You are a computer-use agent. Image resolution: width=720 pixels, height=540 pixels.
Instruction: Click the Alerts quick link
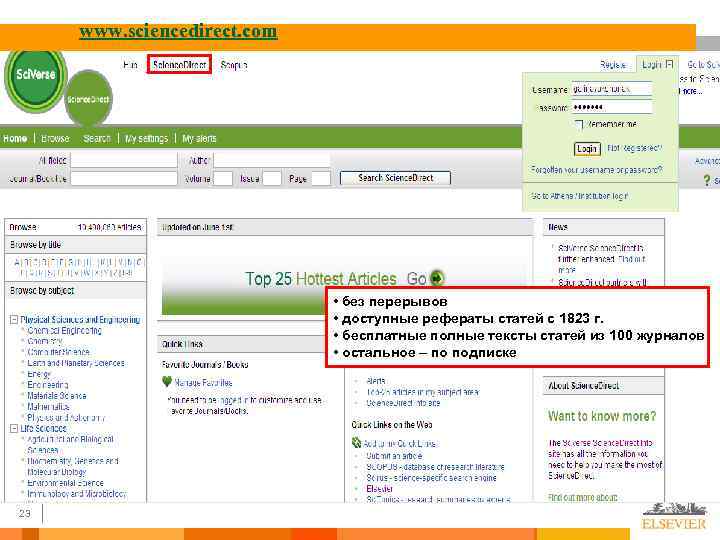coord(376,381)
